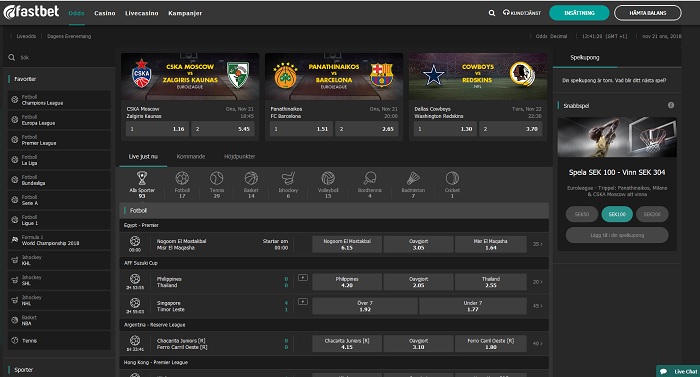The width and height of the screenshot is (700, 377).
Task: Expand more markets for Nogoom El Mostakbal match
Action: [538, 244]
